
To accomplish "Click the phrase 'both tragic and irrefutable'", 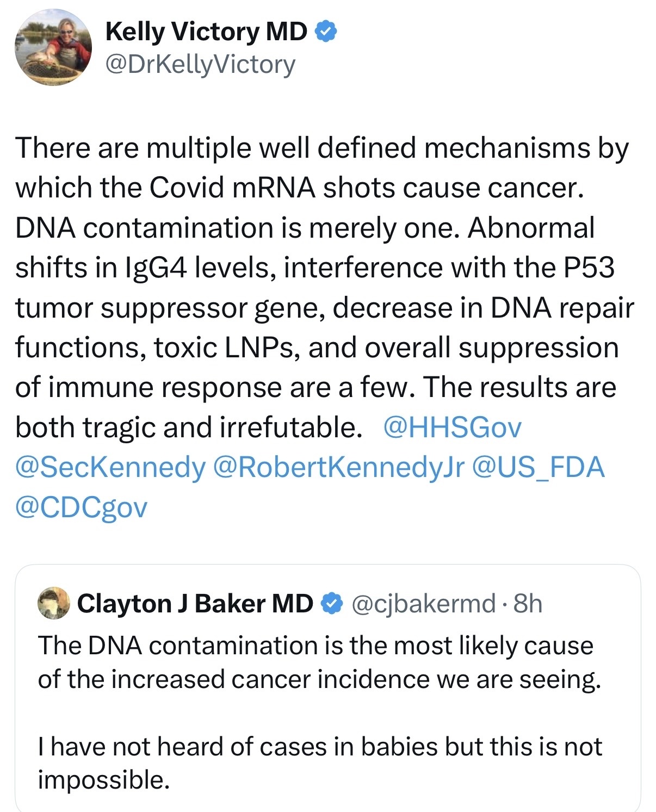I will (x=189, y=427).
